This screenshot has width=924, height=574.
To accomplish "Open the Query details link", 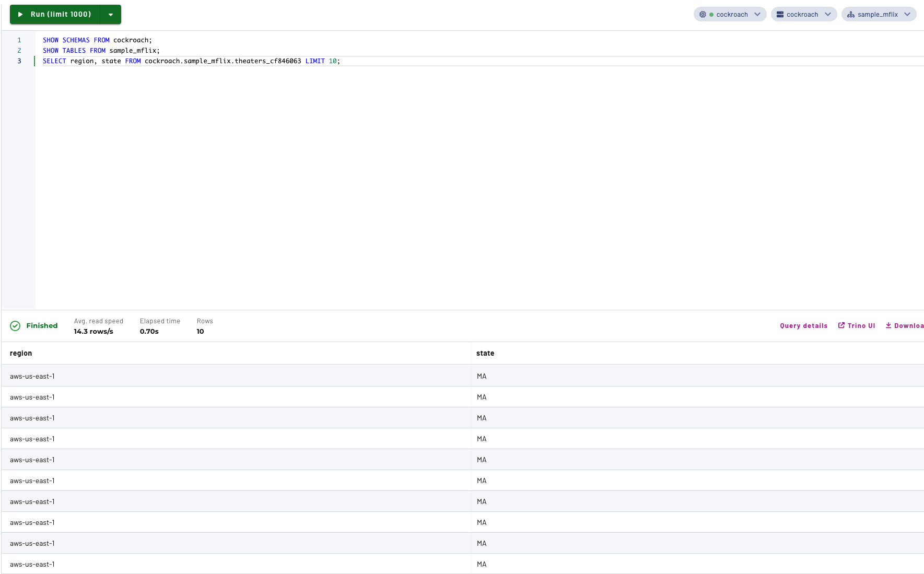I will click(803, 326).
